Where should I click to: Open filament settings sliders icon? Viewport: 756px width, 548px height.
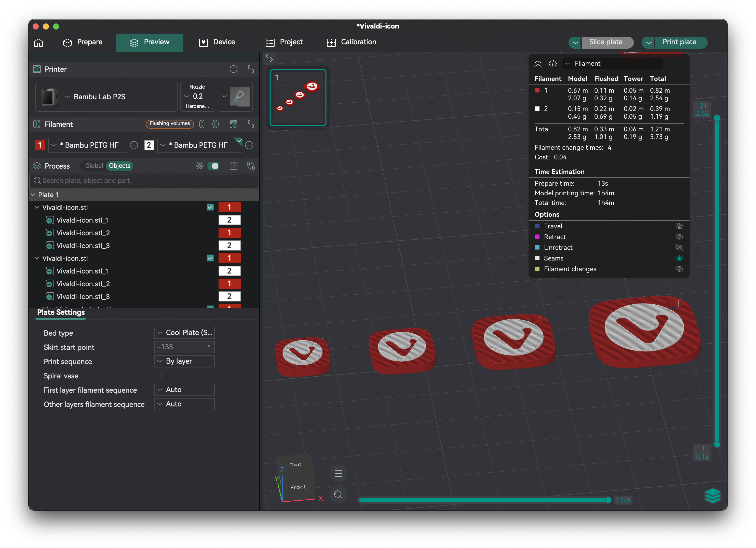(x=251, y=124)
